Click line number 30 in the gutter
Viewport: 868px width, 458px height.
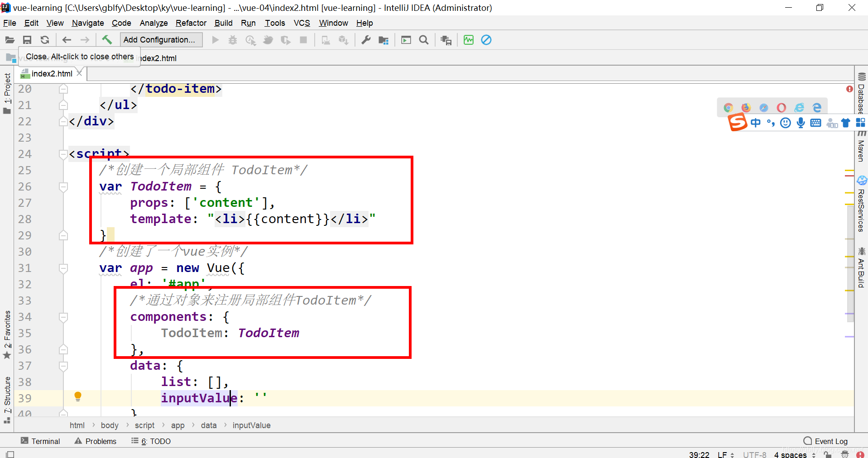25,252
